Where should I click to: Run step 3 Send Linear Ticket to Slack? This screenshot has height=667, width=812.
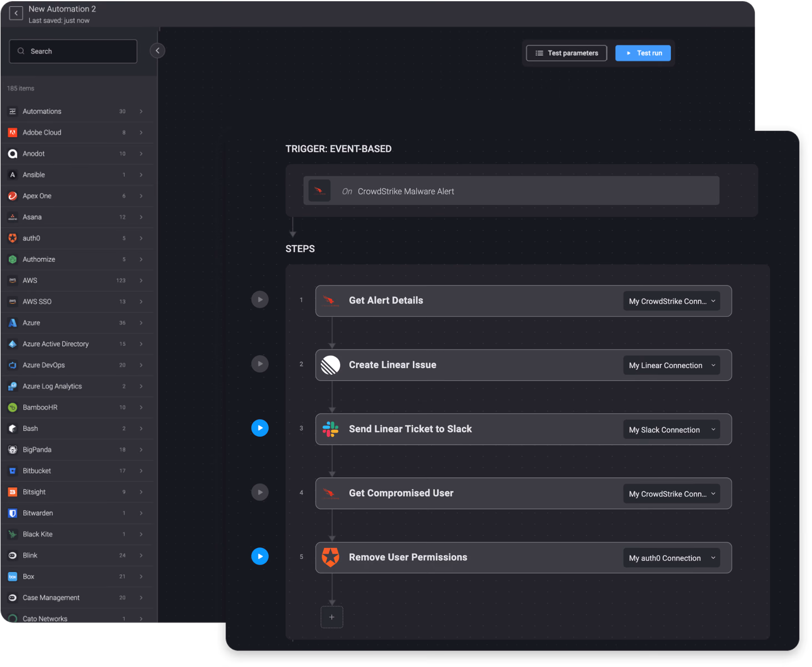(x=260, y=428)
